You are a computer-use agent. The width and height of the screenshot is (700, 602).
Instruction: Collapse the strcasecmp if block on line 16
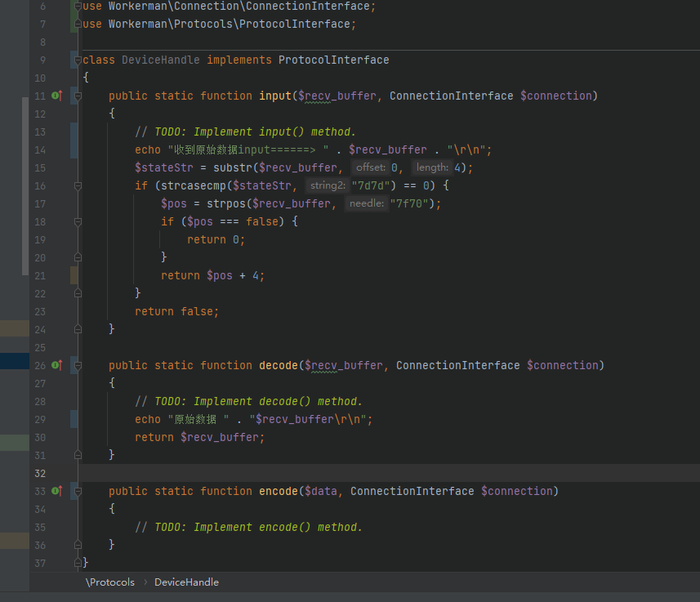click(78, 185)
